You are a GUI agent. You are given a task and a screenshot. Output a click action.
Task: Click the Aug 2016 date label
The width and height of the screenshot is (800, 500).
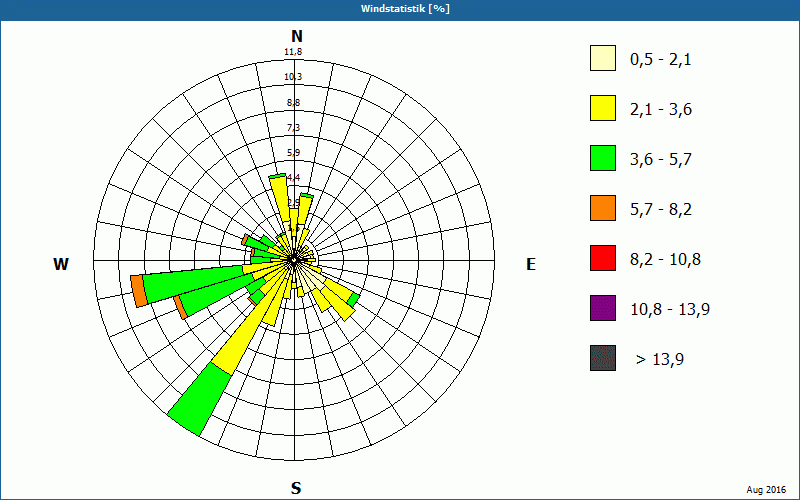pyautogui.click(x=766, y=490)
